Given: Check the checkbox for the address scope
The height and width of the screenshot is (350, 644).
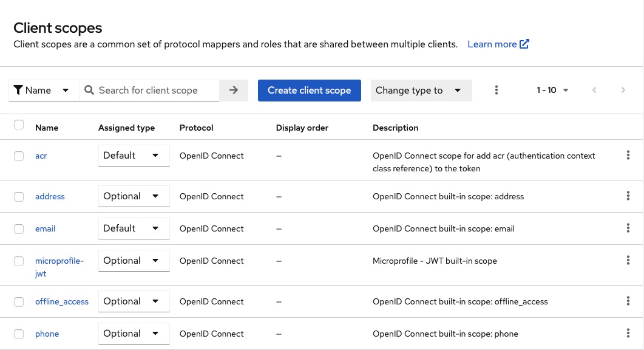Looking at the screenshot, I should click(x=19, y=196).
